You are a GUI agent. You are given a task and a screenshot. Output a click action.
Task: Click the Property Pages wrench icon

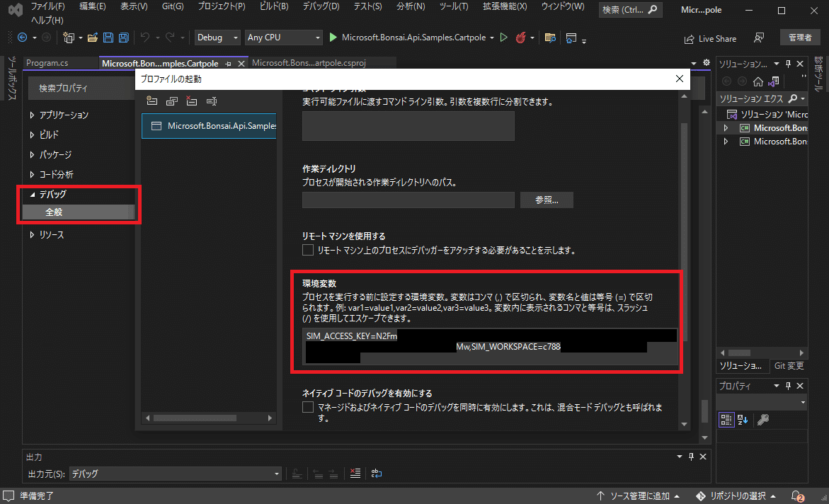pos(763,420)
